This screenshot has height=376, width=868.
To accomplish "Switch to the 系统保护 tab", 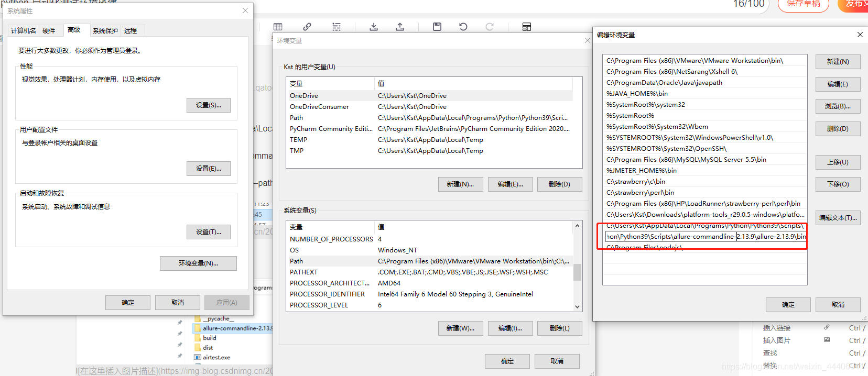I will (105, 30).
